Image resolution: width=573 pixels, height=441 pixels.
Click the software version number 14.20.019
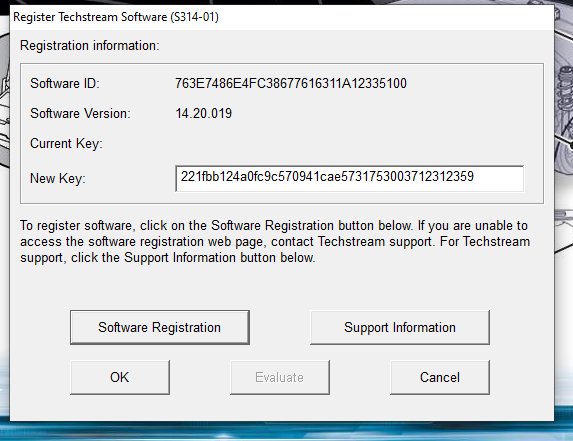204,113
